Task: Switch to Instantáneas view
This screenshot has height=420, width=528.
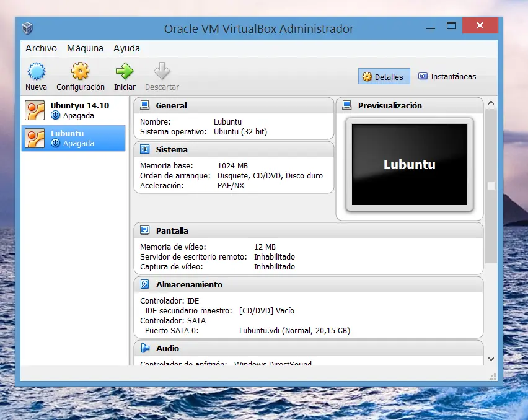Action: (x=447, y=77)
